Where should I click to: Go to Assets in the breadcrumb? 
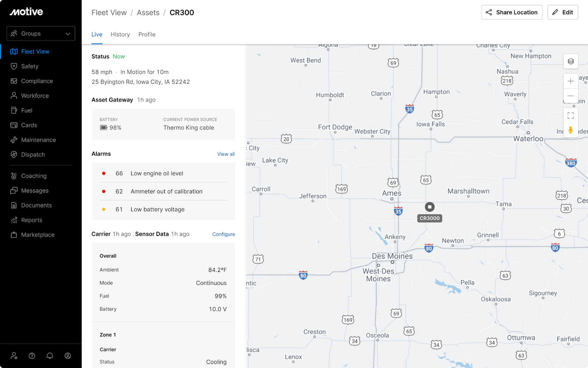[148, 13]
